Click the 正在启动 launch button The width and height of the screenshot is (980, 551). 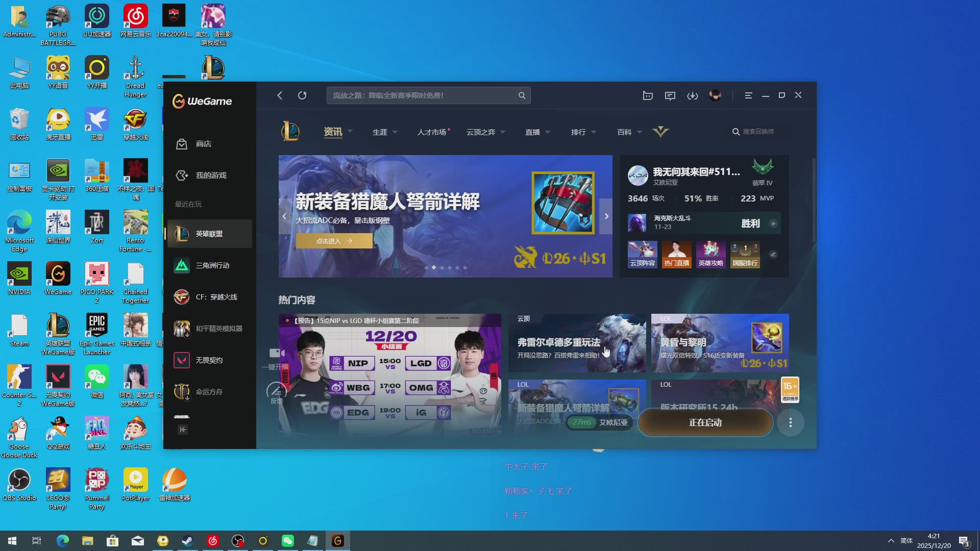(x=705, y=422)
